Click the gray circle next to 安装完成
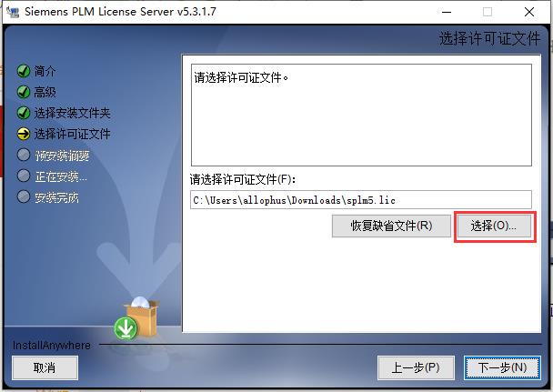Viewport: 553px width, 392px height. coord(24,196)
